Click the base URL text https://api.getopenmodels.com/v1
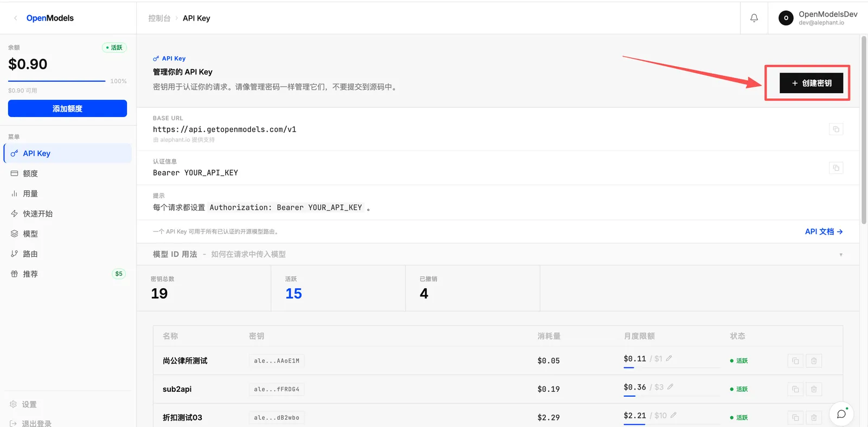This screenshot has height=427, width=868. click(225, 130)
